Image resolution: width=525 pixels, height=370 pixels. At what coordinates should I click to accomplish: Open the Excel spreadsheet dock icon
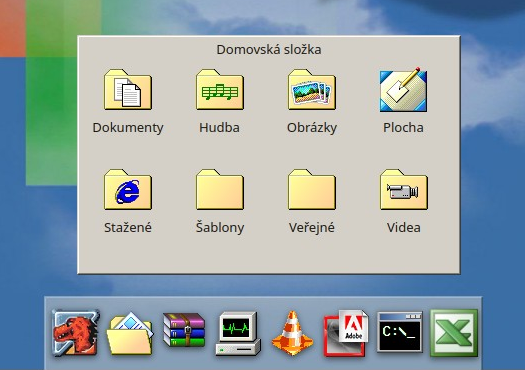pyautogui.click(x=454, y=332)
